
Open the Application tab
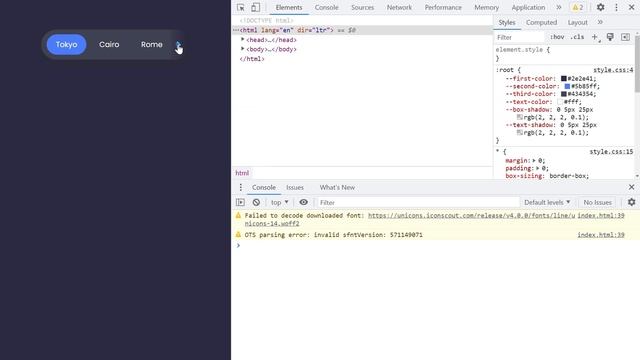528,7
